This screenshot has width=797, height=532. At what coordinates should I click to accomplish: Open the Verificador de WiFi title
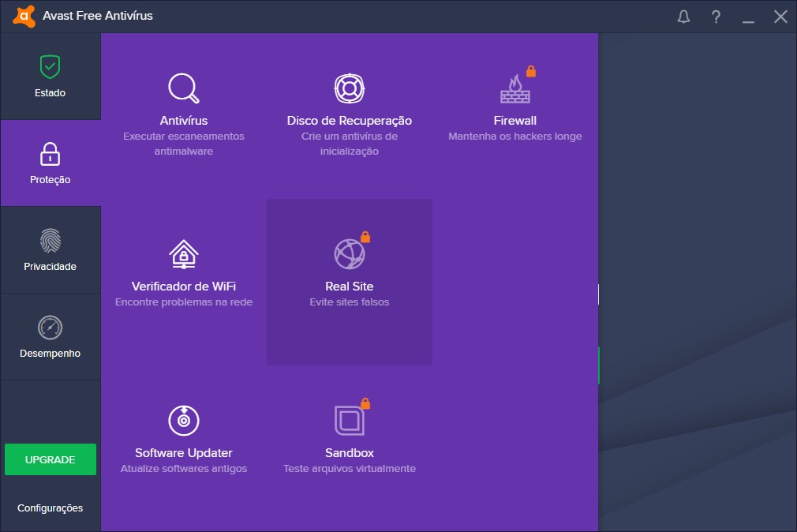pos(184,287)
